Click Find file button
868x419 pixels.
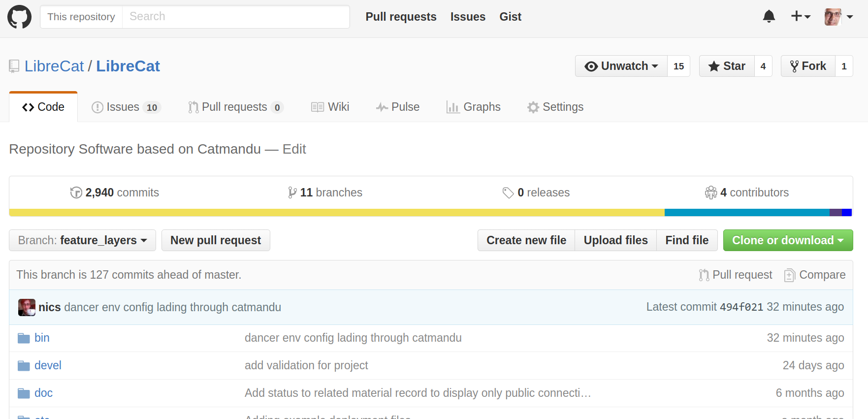coord(687,240)
